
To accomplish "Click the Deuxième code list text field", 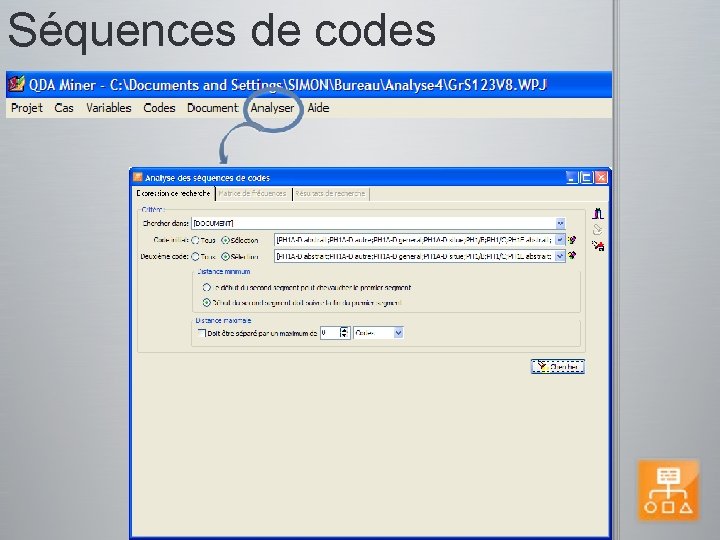I will (415, 256).
